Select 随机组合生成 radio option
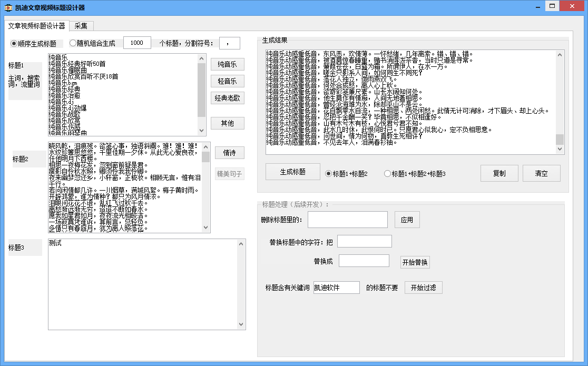Image resolution: width=588 pixels, height=366 pixels. (x=92, y=43)
